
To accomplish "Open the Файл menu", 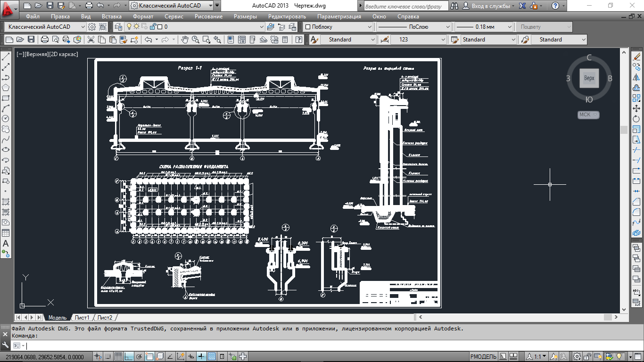I will [x=33, y=16].
